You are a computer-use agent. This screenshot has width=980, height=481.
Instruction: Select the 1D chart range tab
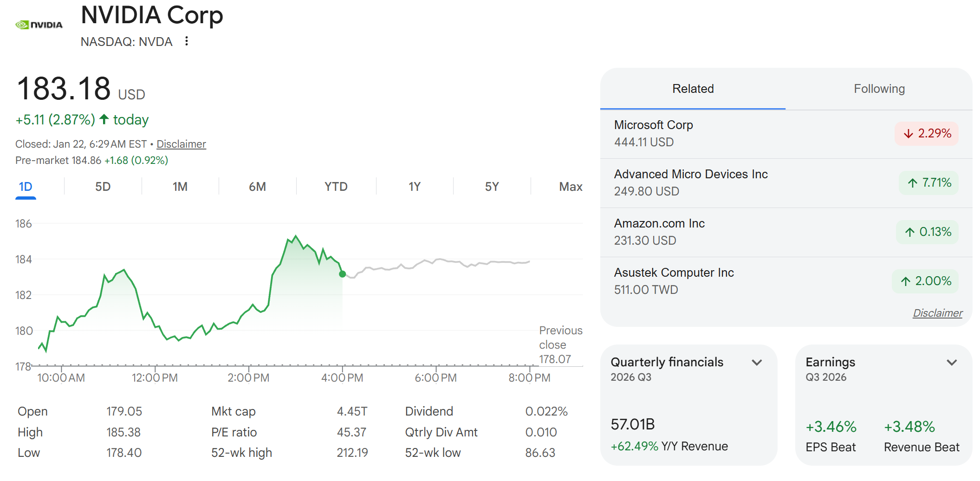point(26,186)
